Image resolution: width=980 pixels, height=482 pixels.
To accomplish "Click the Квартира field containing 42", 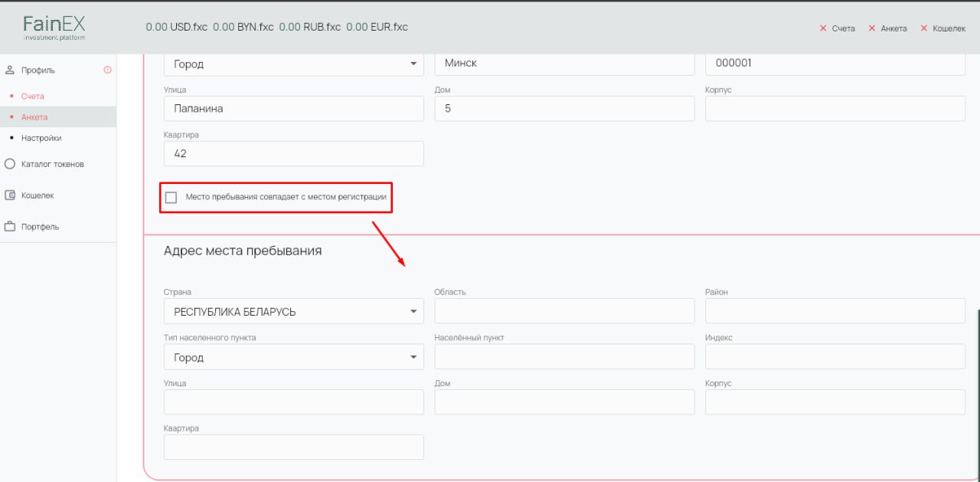I will tap(294, 153).
